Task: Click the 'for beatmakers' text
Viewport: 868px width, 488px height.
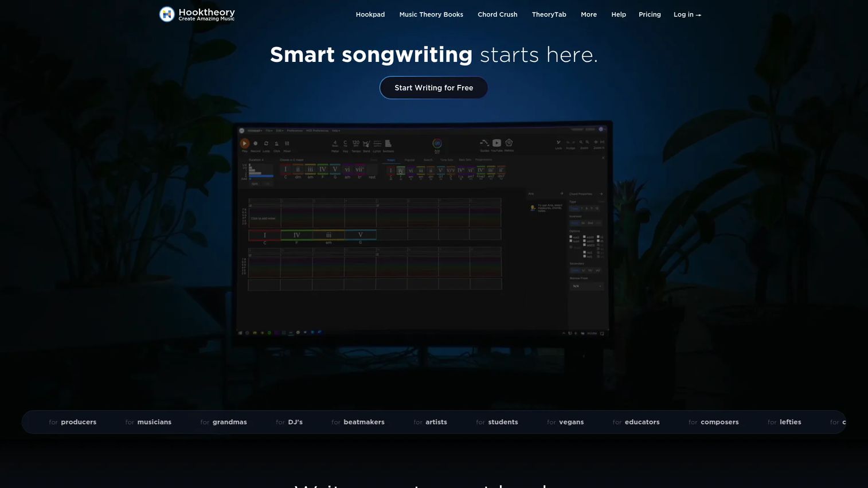Action: click(x=358, y=422)
